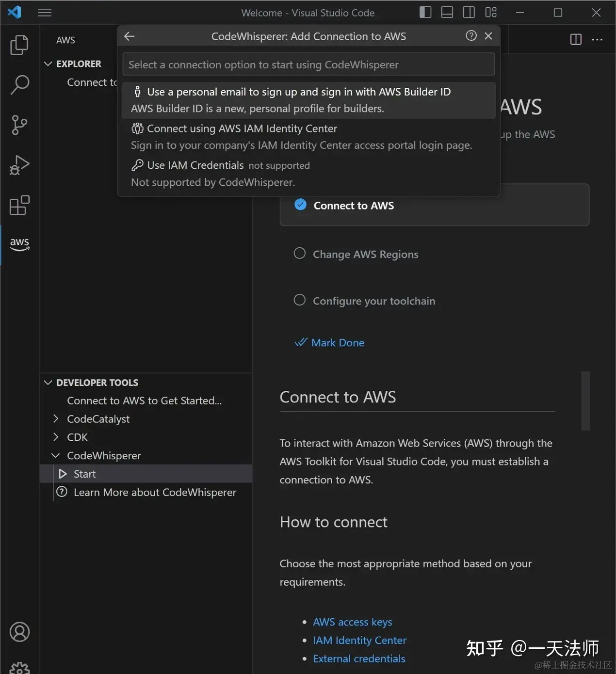Click the Change AWS Regions step label
Viewport: 616px width, 674px height.
[365, 254]
